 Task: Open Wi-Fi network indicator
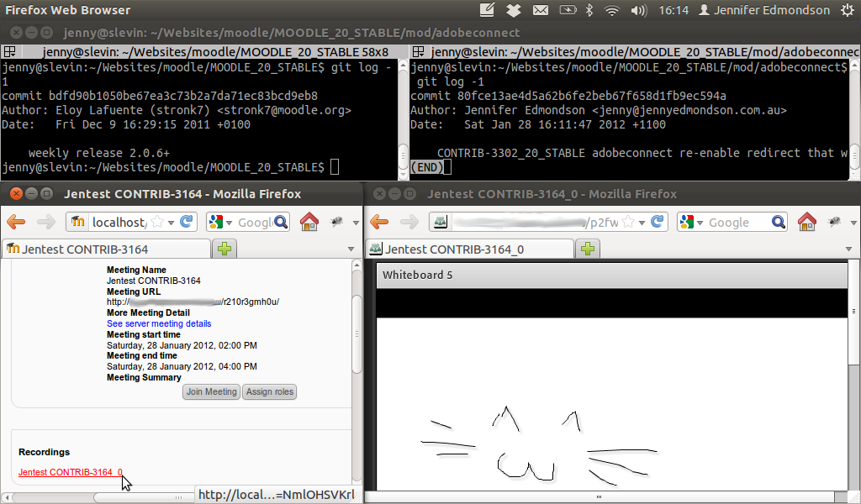(612, 10)
